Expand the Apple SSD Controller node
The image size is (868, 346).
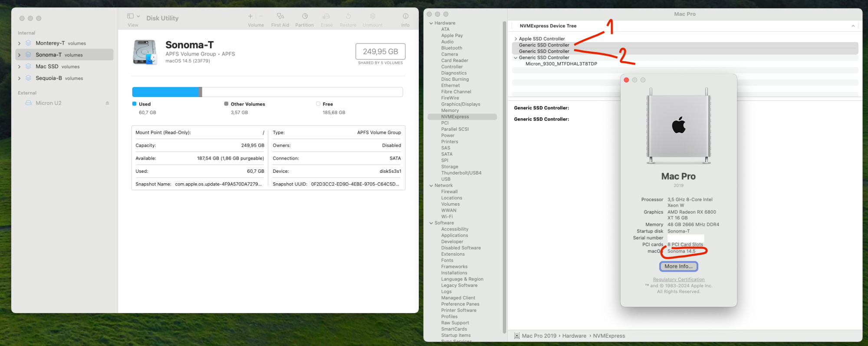coord(516,39)
